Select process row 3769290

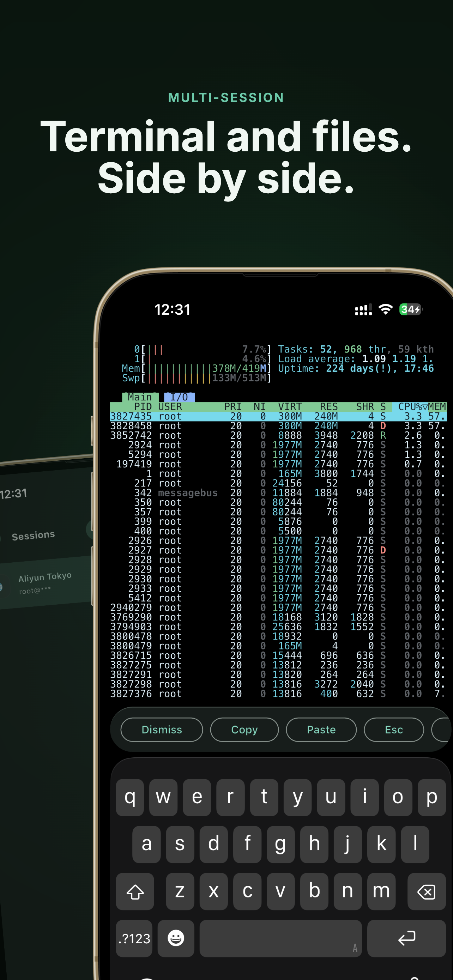278,617
